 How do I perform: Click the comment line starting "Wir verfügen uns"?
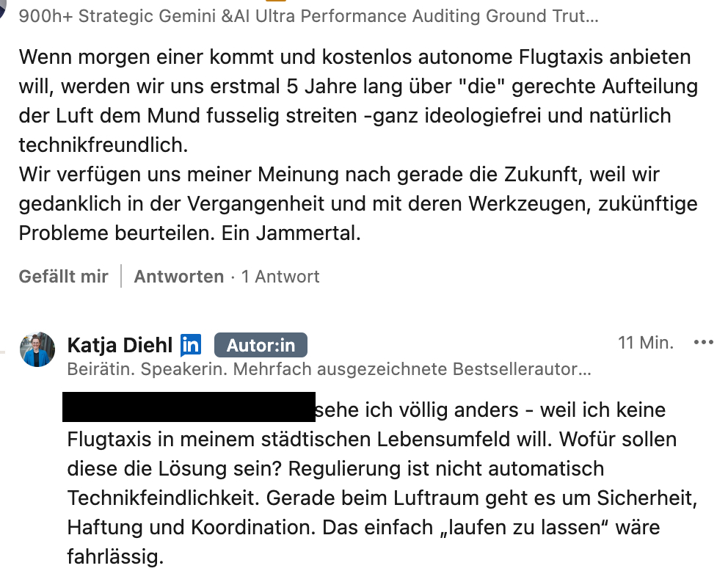pos(339,175)
